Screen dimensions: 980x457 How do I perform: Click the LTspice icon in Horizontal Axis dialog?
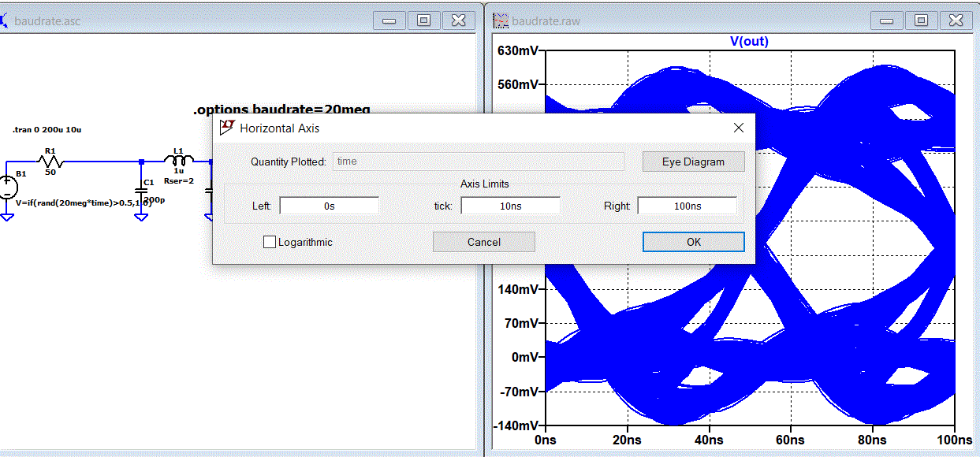coord(227,127)
